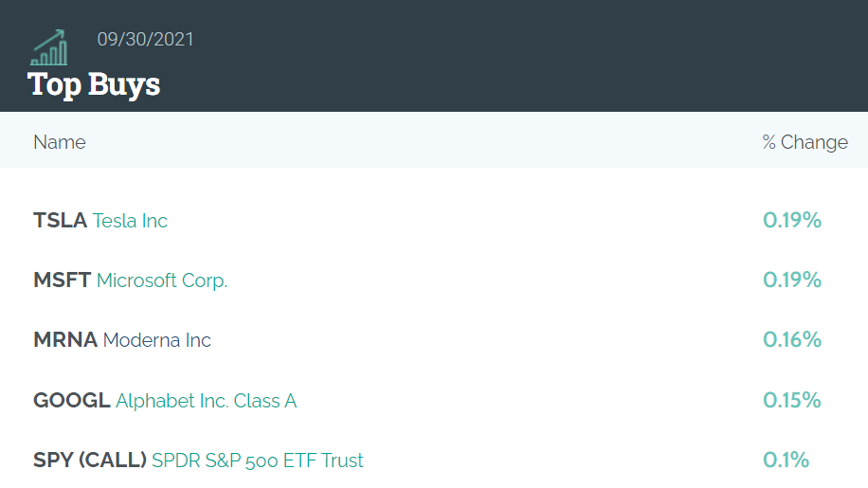Click Moderna's 0.16% change value
Screen dimensions: 868x488
[791, 340]
